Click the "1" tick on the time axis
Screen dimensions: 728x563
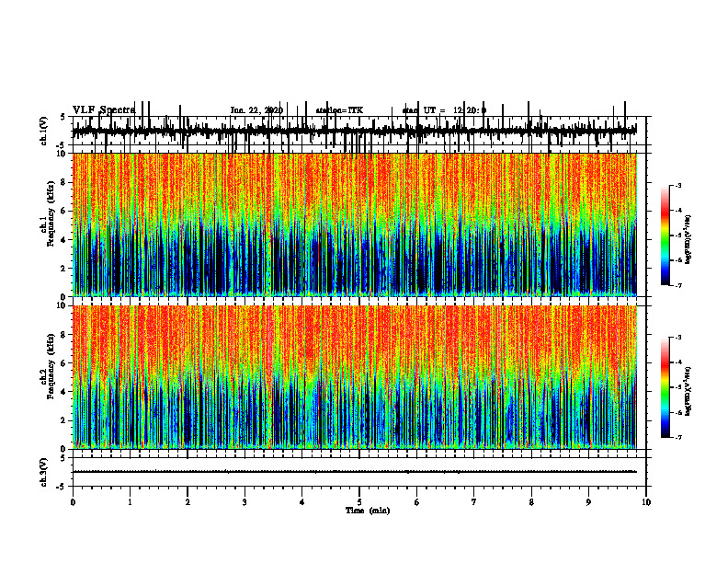pos(130,502)
